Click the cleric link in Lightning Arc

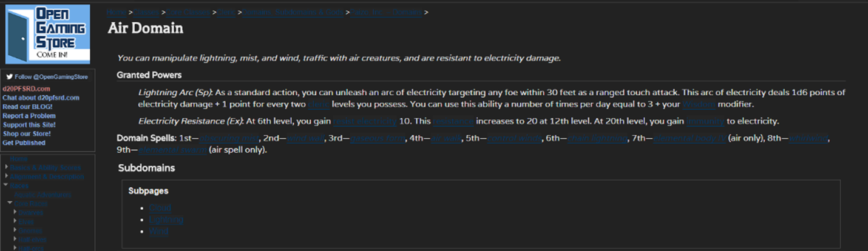pos(319,104)
